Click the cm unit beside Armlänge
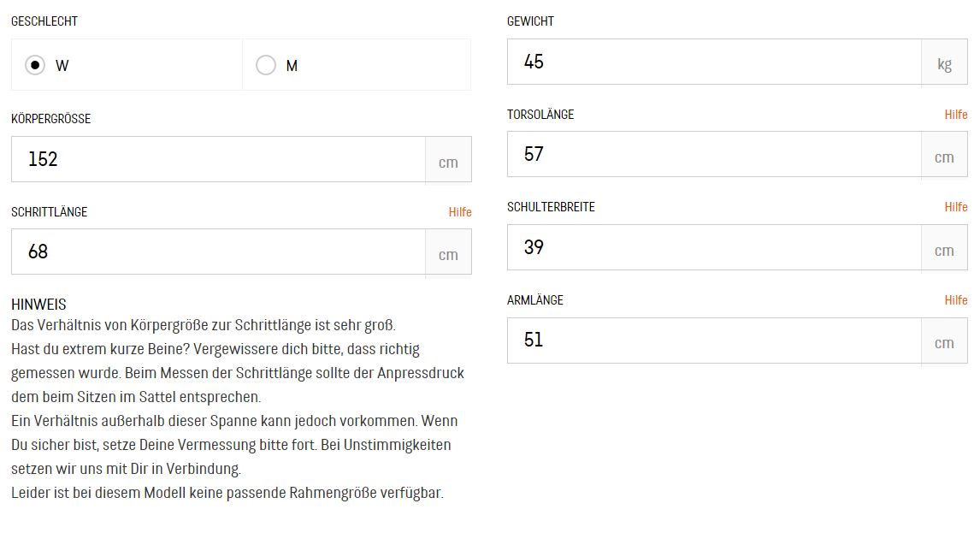 (x=944, y=342)
